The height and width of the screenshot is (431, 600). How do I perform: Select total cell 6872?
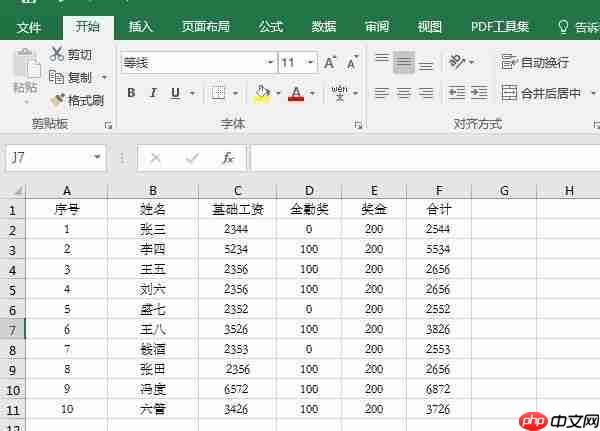438,389
